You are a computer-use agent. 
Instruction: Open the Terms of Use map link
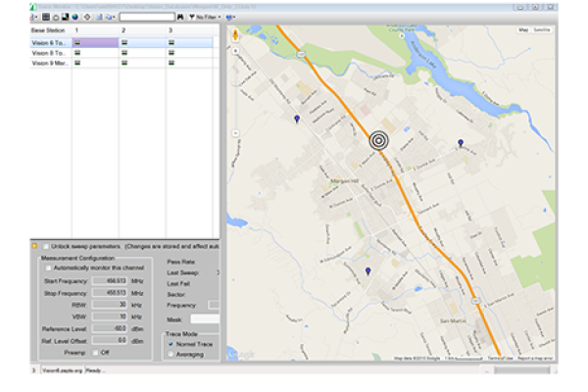coord(500,359)
